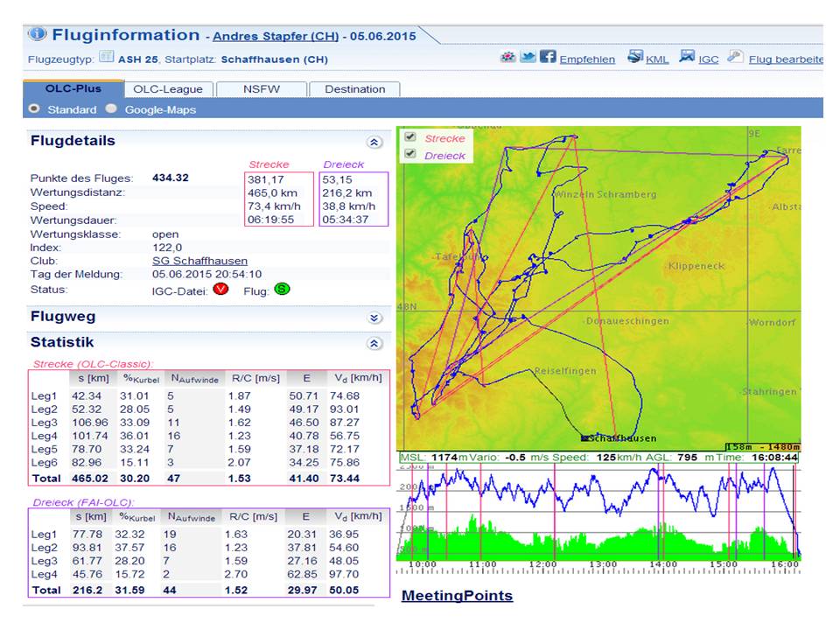Expand the Flugweg section
Image resolution: width=840 pixels, height=630 pixels.
click(374, 318)
